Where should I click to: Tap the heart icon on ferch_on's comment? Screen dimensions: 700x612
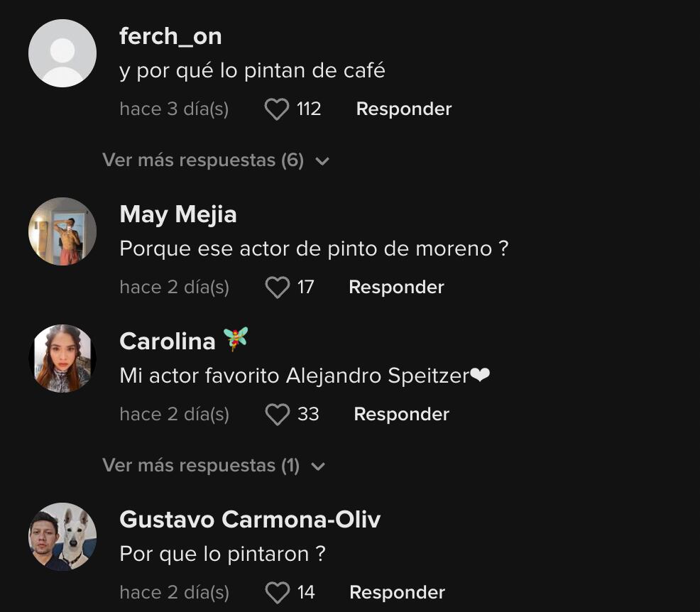tap(277, 109)
